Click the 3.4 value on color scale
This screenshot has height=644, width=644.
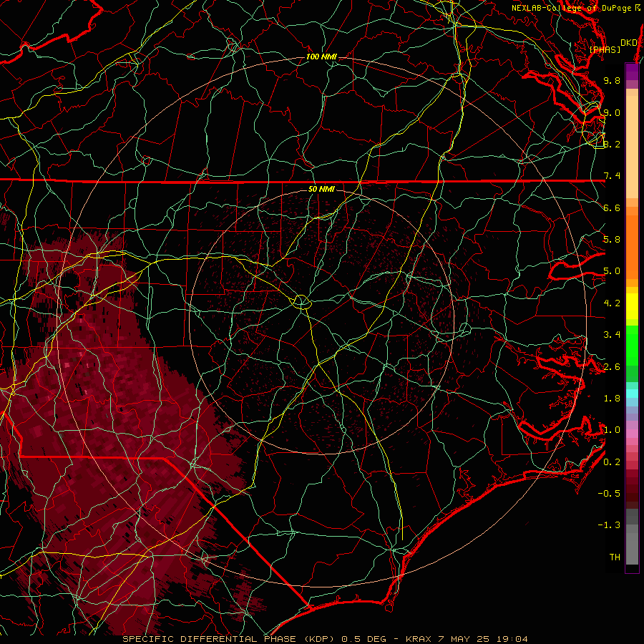click(612, 335)
